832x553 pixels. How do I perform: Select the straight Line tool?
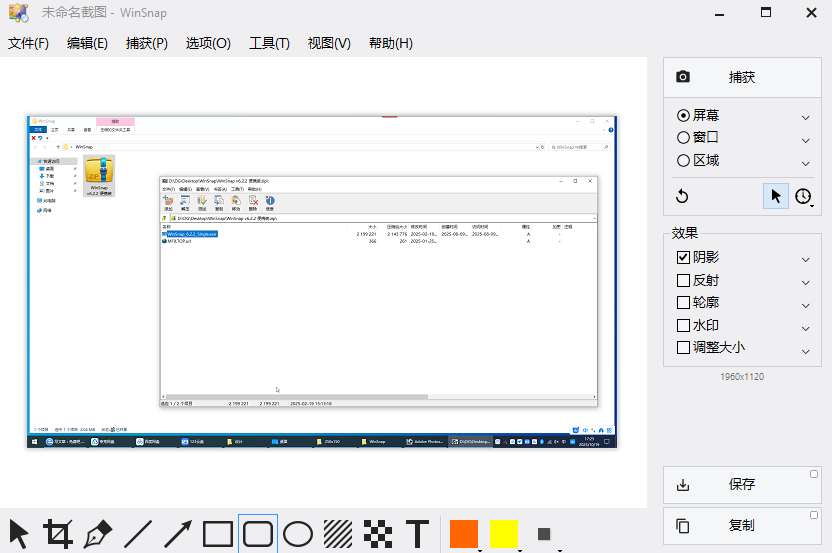point(138,534)
